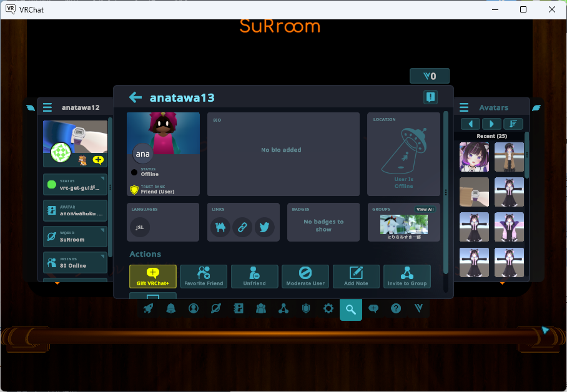Viewport: 567px width, 392px height.
Task: Click the Trust Rank Friend (User) shield
Action: (134, 190)
